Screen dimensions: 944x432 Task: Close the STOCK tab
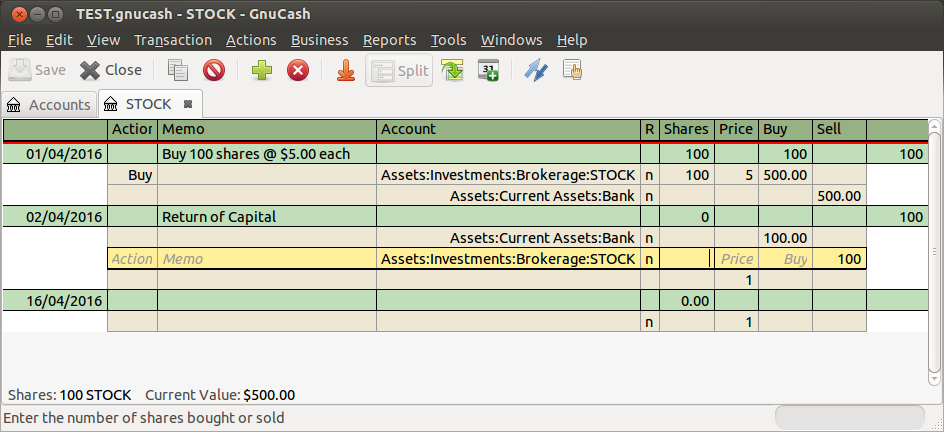click(x=189, y=104)
